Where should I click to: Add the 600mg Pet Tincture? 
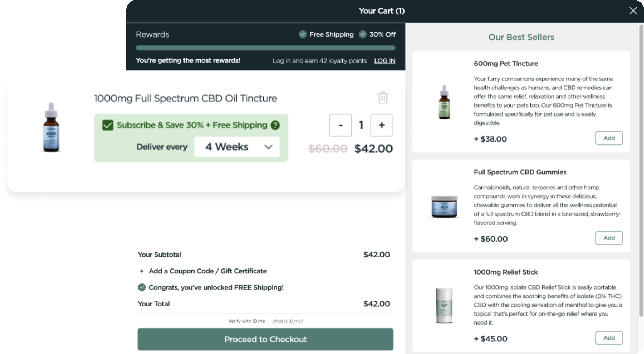[x=609, y=138]
